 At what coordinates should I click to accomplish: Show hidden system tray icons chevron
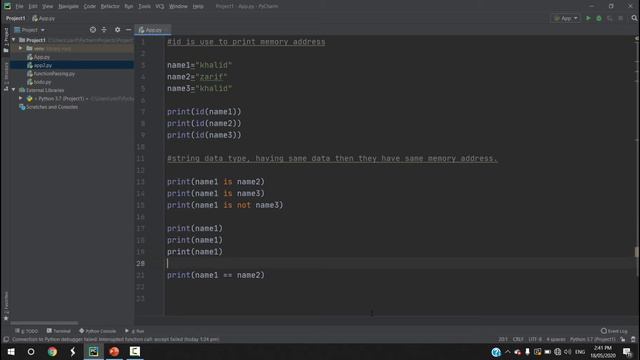508,352
